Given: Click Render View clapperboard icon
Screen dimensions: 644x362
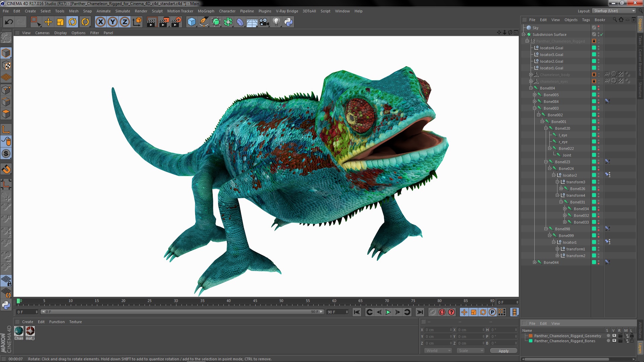Looking at the screenshot, I should 152,22.
